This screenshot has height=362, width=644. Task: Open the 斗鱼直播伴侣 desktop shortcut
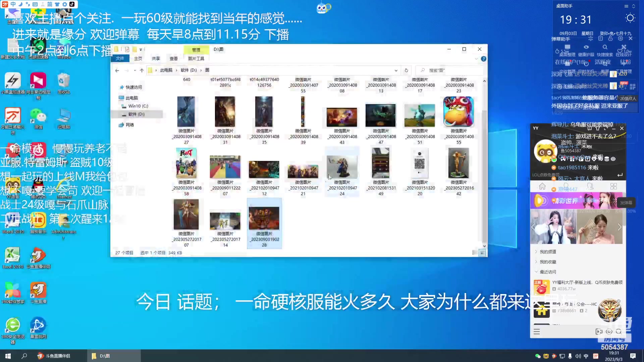[x=38, y=257]
